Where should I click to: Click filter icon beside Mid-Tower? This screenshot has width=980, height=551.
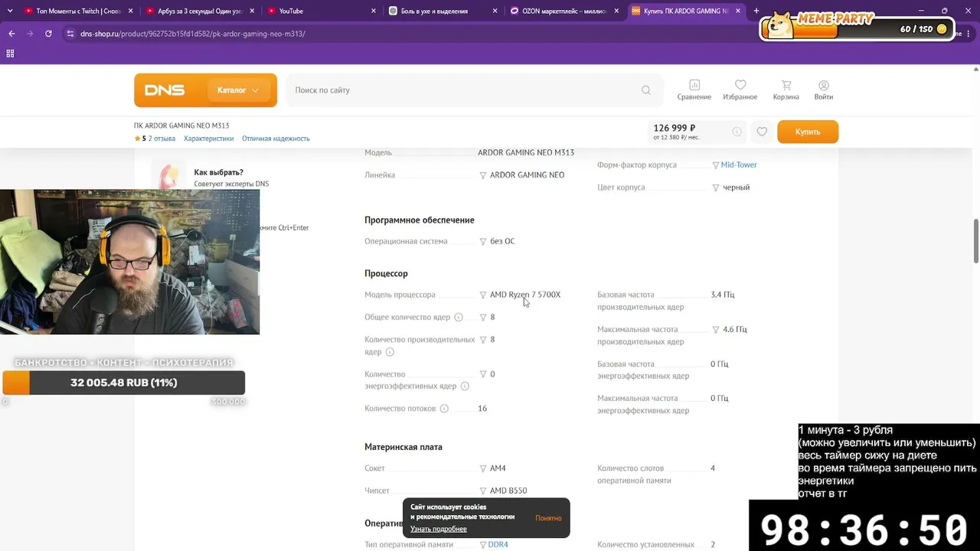click(x=716, y=165)
